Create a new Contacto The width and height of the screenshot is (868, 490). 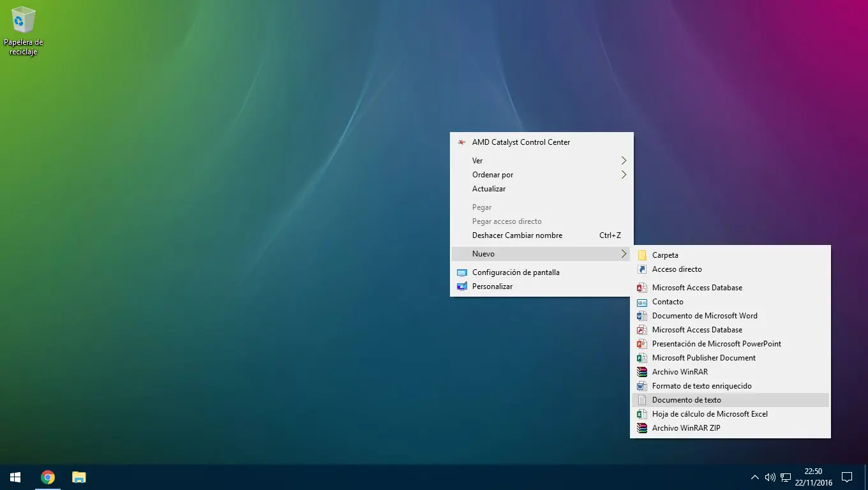[730, 302]
